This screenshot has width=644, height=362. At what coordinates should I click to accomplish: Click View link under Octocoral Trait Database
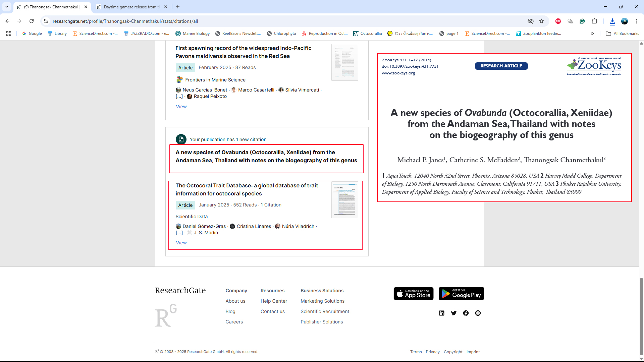(181, 243)
